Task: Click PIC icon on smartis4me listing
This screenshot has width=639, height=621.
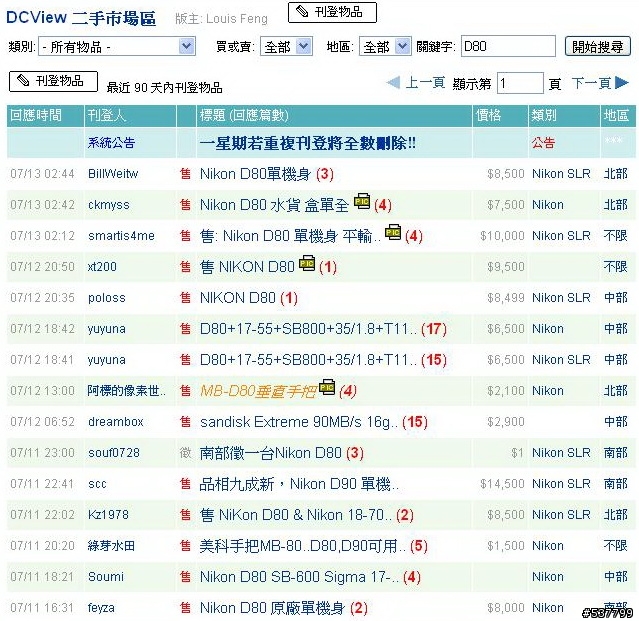Action: (x=393, y=232)
